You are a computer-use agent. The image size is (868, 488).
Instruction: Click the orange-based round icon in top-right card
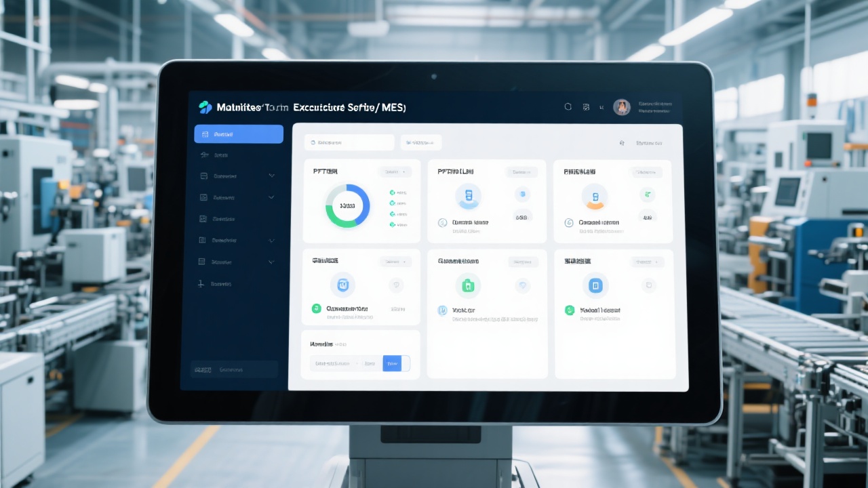595,197
